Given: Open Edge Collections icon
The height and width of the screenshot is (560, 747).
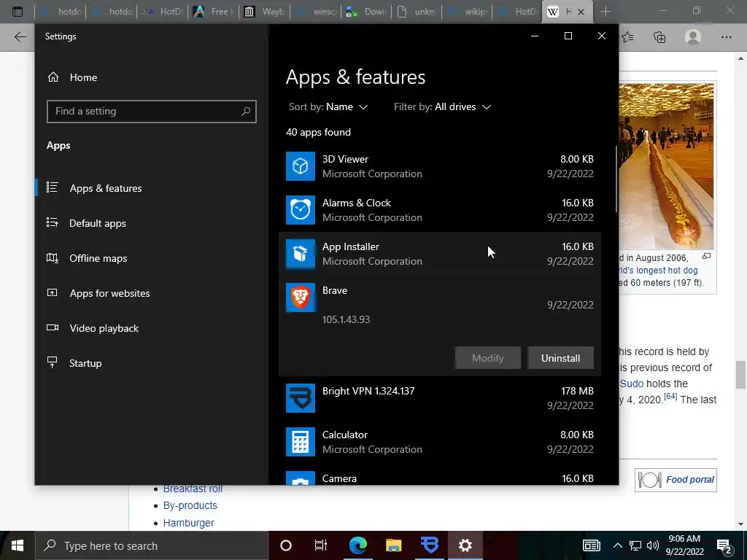Looking at the screenshot, I should coord(659,37).
